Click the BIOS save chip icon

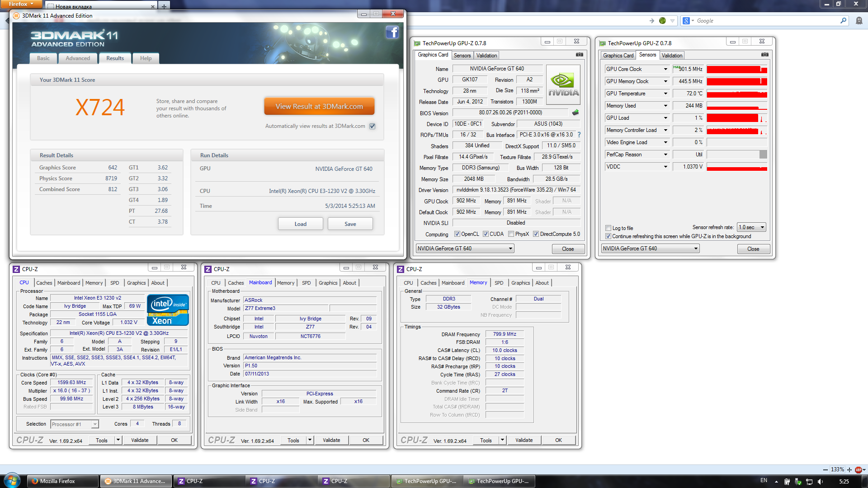pos(576,113)
